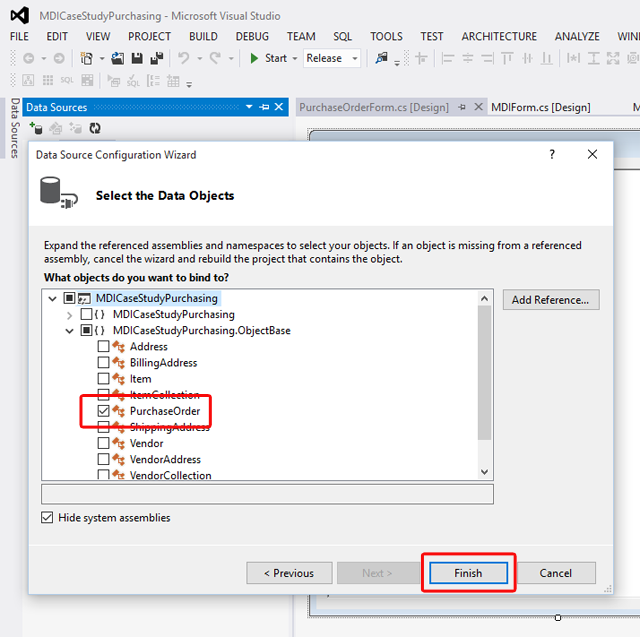The width and height of the screenshot is (640, 637).
Task: Click the Save icon in toolbar
Action: coord(137,58)
